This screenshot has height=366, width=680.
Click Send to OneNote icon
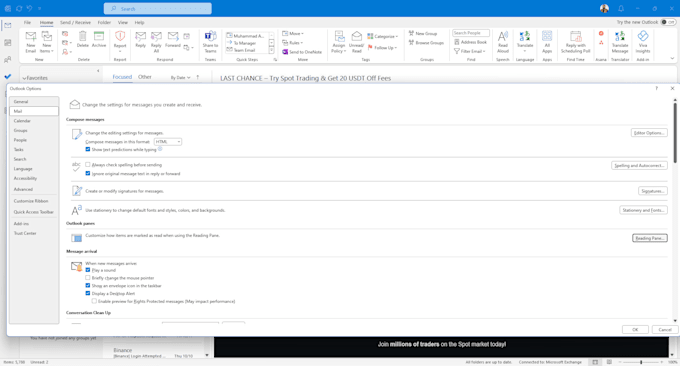pos(285,52)
